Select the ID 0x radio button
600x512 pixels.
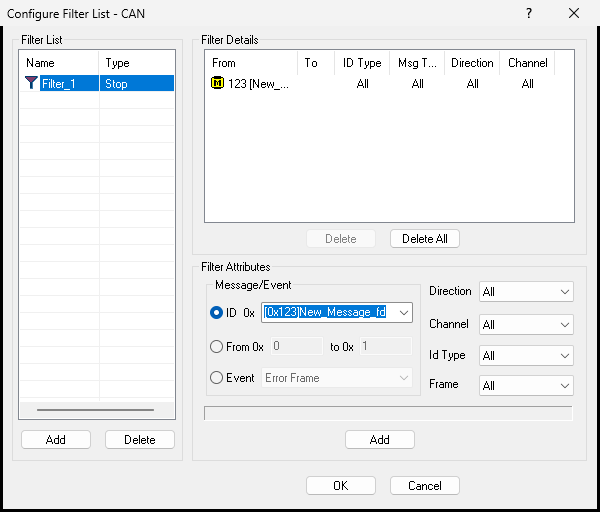217,313
